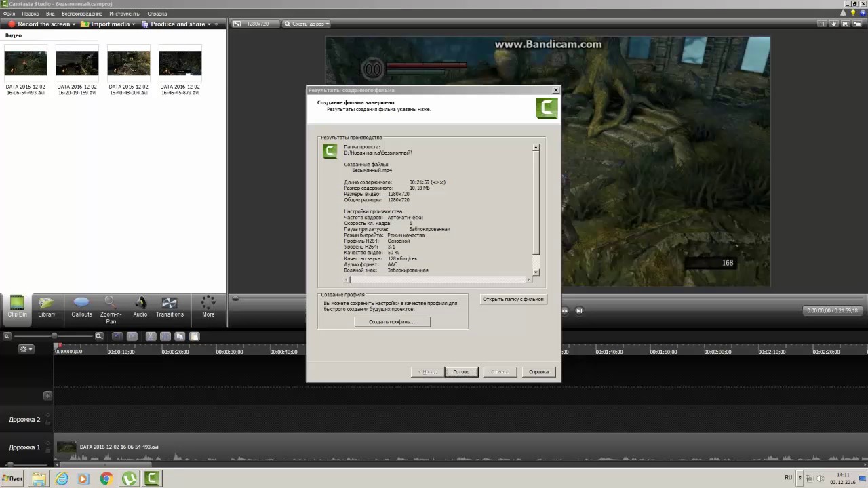Click the next clip playback button
868x488 pixels.
(579, 310)
